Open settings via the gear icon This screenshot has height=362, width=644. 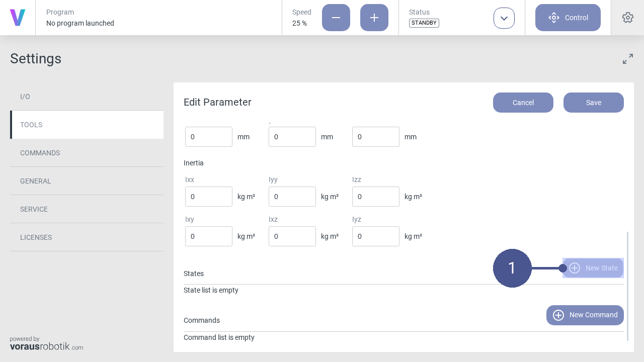coord(627,18)
